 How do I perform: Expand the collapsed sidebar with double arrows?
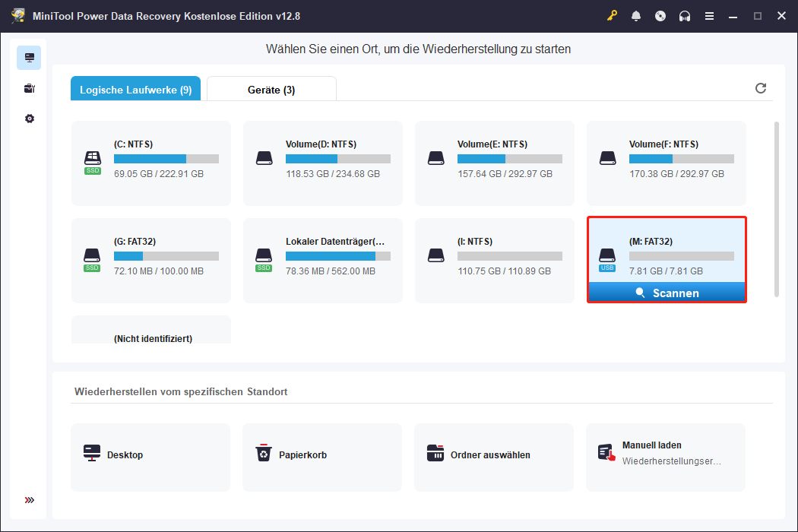pos(29,500)
